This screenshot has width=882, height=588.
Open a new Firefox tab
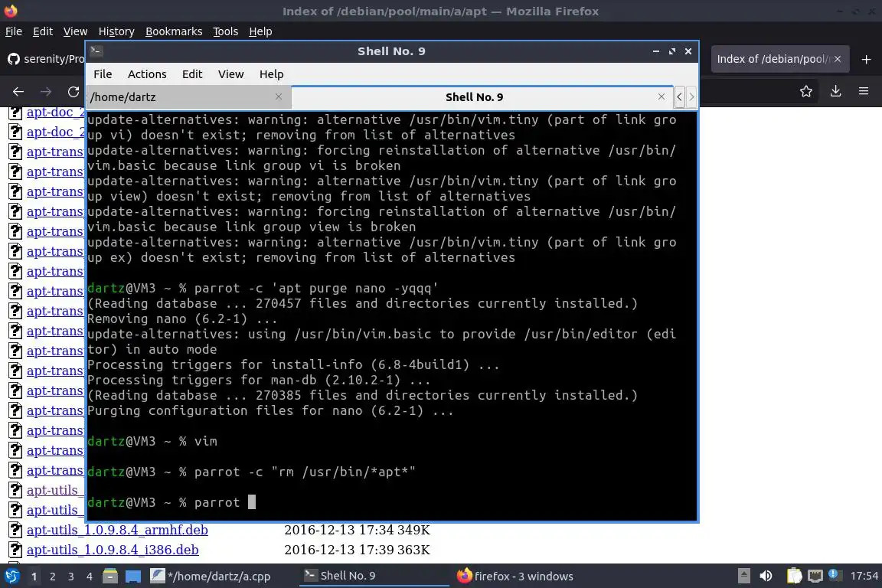(x=866, y=59)
